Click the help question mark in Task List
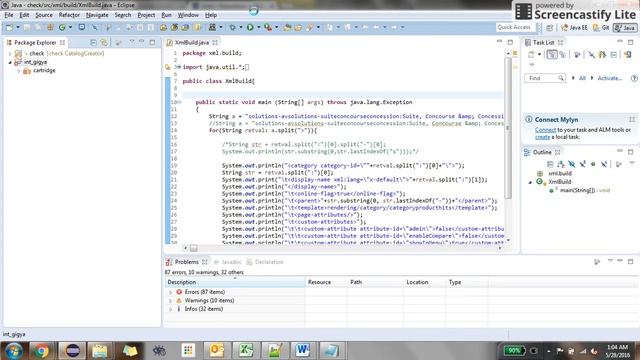Screen dimensions: 640x360 click(x=634, y=78)
